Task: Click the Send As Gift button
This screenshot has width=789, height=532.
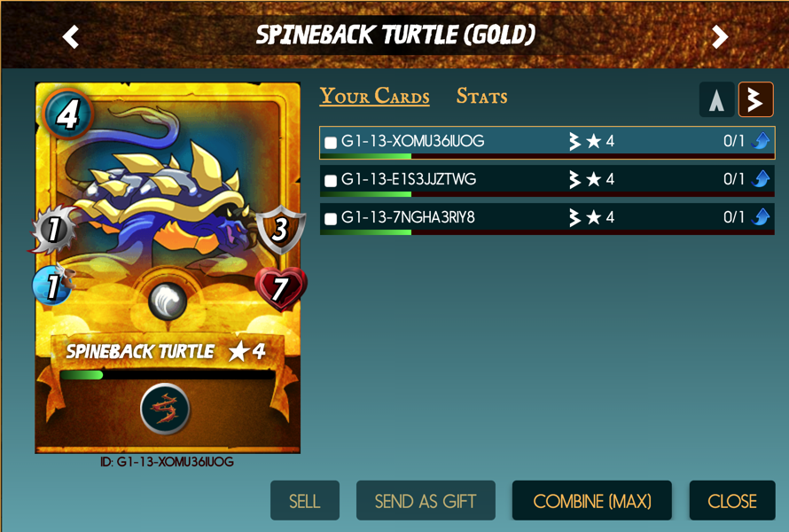Action: [x=426, y=501]
